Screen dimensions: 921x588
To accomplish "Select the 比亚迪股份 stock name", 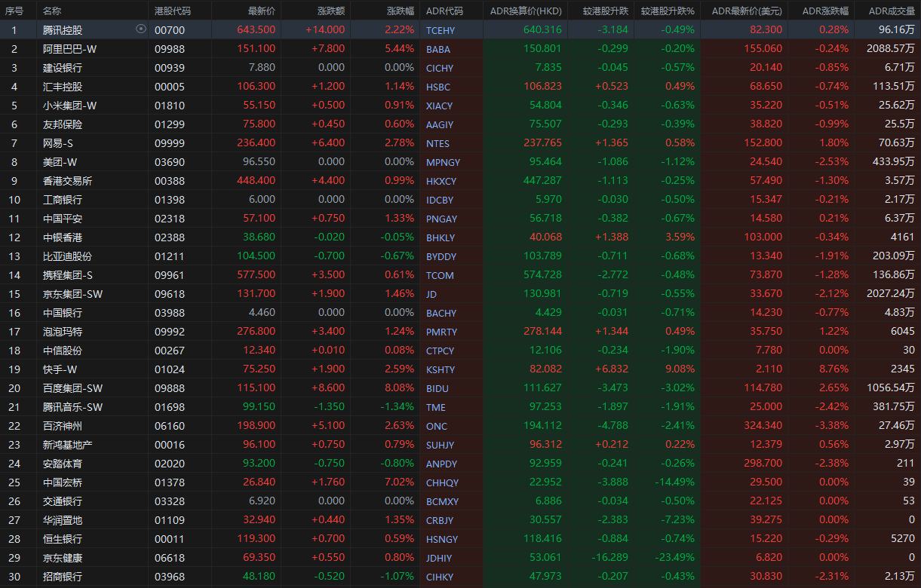I will click(68, 256).
